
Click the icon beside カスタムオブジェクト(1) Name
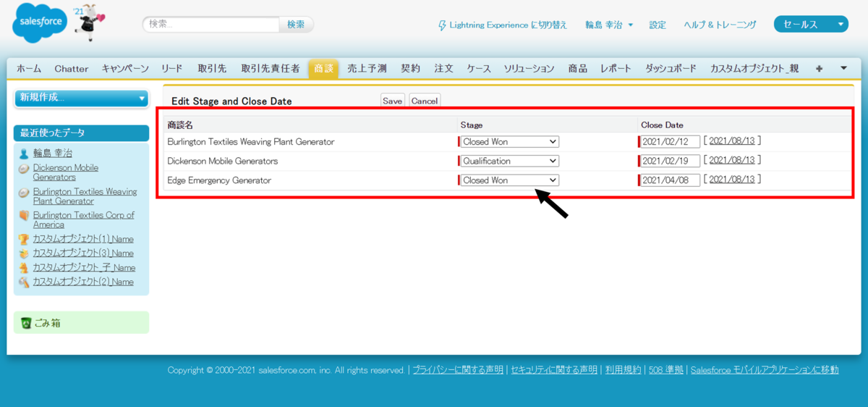click(24, 239)
